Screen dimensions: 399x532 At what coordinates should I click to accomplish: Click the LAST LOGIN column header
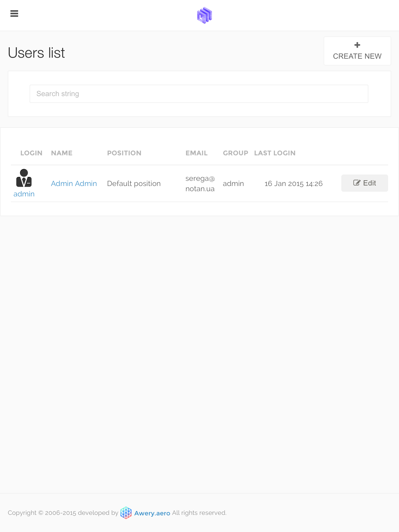click(x=275, y=153)
